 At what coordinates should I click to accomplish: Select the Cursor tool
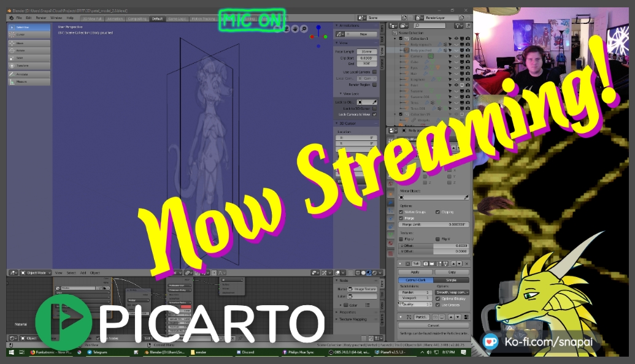coord(29,35)
